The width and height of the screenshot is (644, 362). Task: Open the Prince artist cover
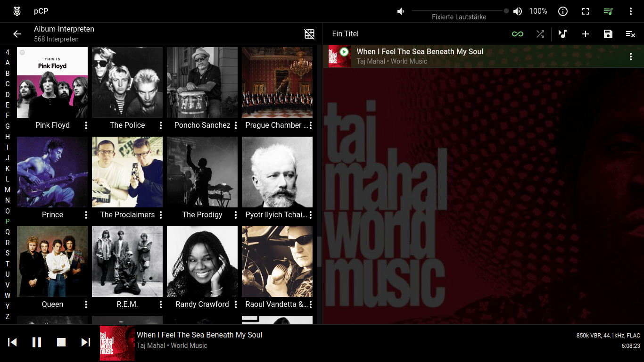(52, 172)
